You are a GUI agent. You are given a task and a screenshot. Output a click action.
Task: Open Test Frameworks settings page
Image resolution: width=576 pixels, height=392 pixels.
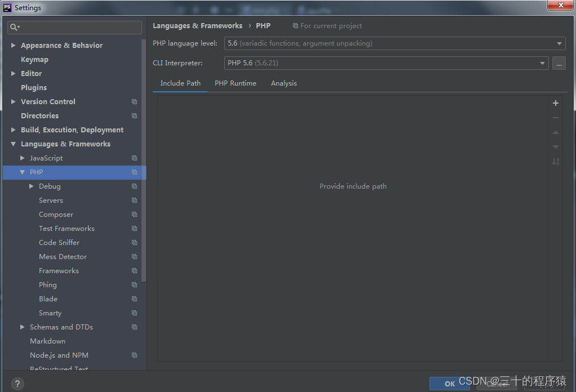(x=67, y=228)
